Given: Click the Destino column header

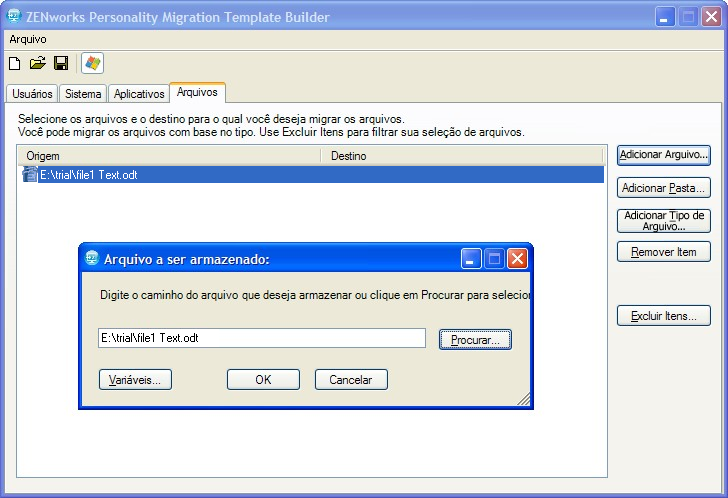Looking at the screenshot, I should 462,156.
